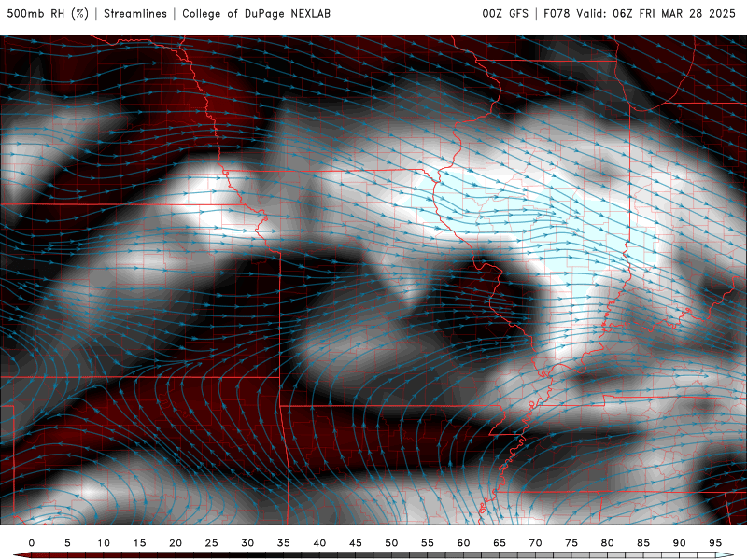Click the '60' colorbar scale label
The width and height of the screenshot is (747, 560).
pyautogui.click(x=463, y=543)
